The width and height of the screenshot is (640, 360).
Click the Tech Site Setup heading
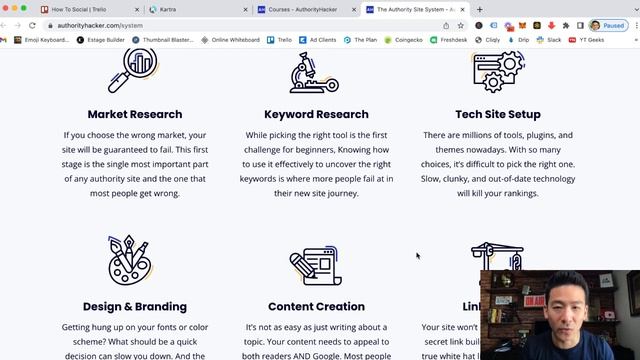(x=498, y=114)
